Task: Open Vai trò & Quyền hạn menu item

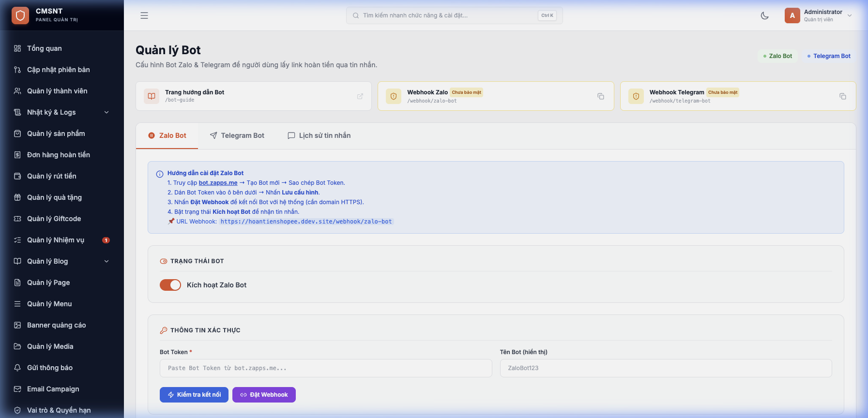Action: click(x=62, y=410)
